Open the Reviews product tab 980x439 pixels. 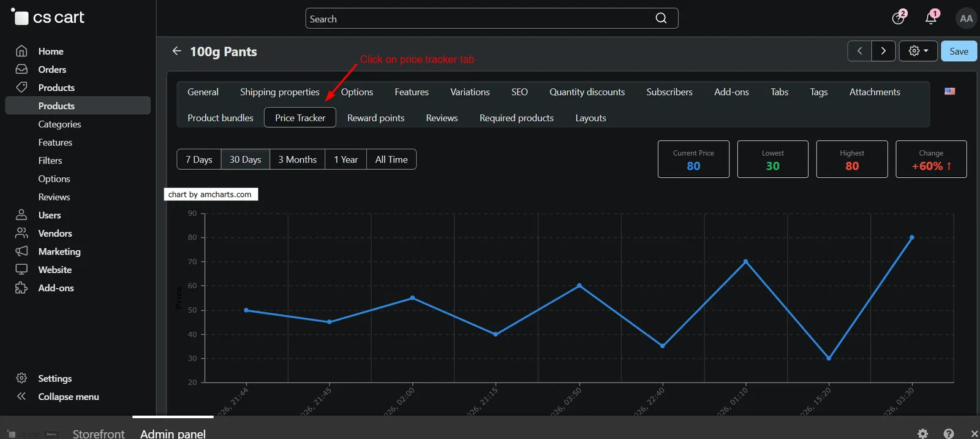[442, 118]
